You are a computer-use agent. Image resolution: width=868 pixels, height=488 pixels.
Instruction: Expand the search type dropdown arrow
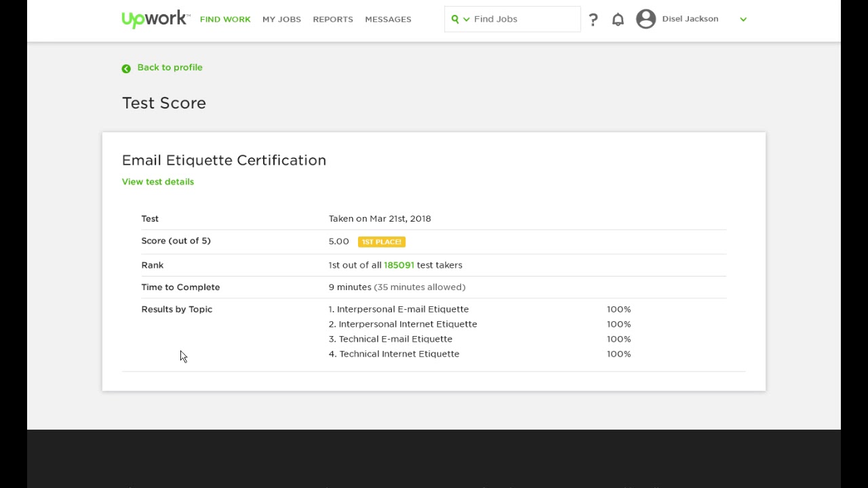(467, 20)
